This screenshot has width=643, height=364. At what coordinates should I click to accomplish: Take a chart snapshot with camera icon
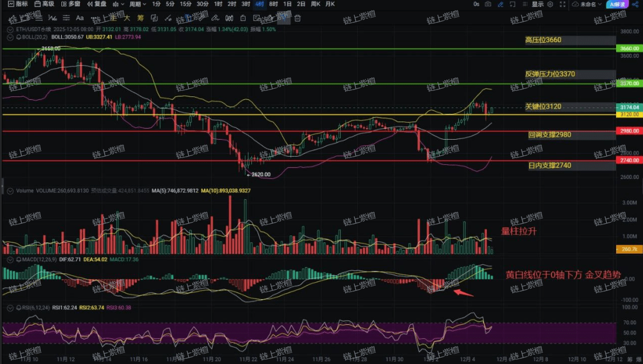click(x=488, y=4)
